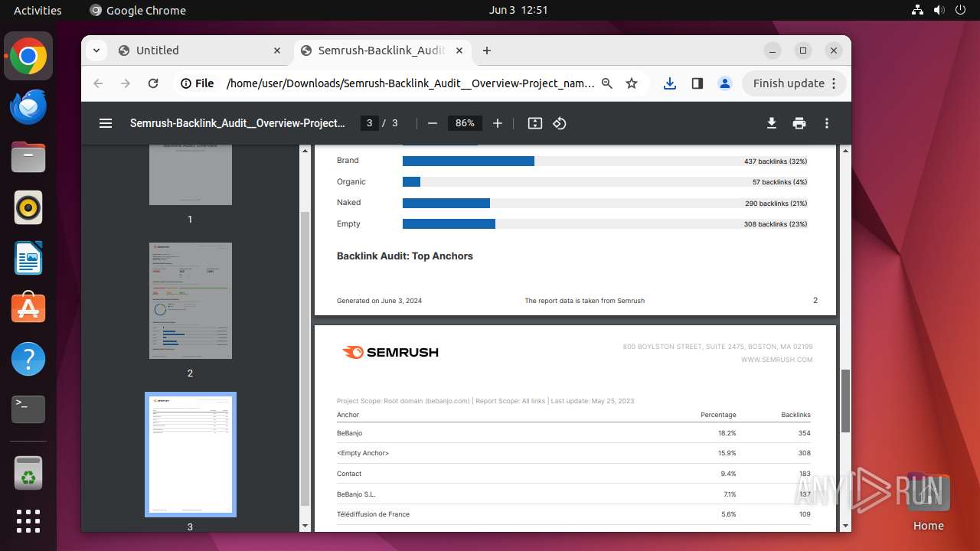980x551 pixels.
Task: Open Ubuntu Software from the dock
Action: pos(28,309)
